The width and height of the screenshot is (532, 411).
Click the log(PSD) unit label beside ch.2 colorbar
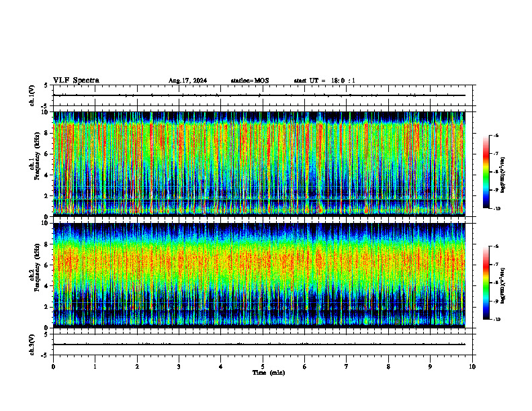[503, 286]
